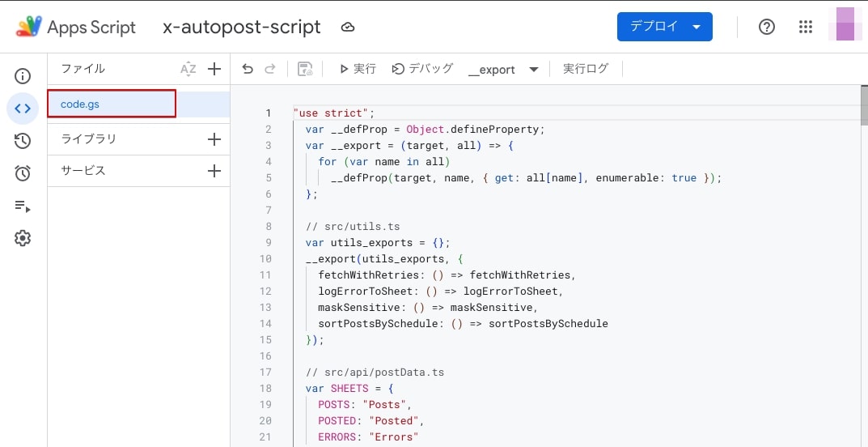Click the POSTS: "Posts" line

(366, 404)
